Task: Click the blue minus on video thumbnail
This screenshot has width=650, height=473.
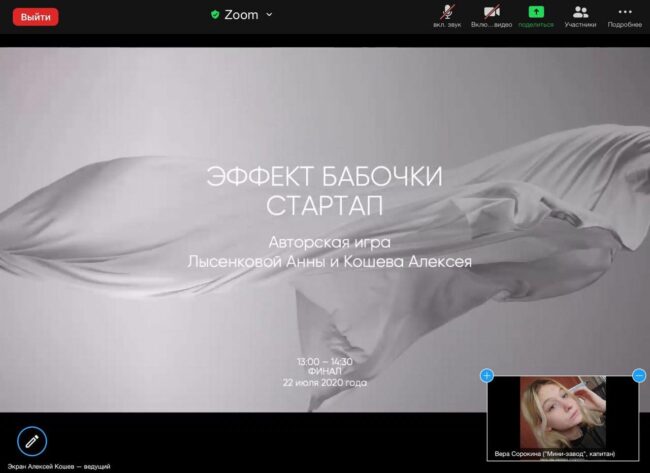Action: coord(639,375)
